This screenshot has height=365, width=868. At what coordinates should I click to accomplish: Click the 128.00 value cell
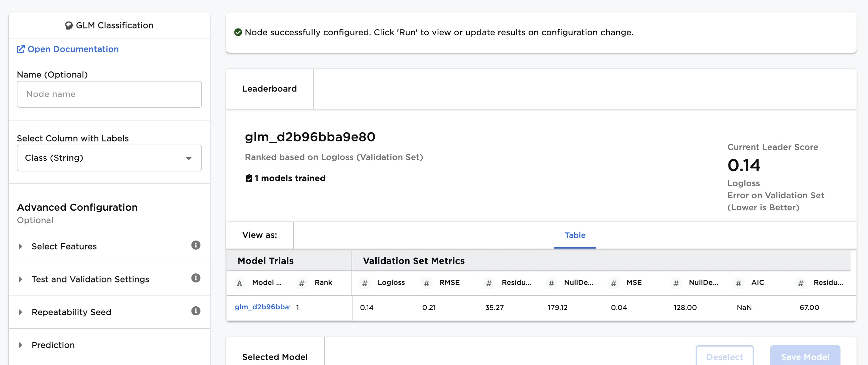pyautogui.click(x=685, y=308)
